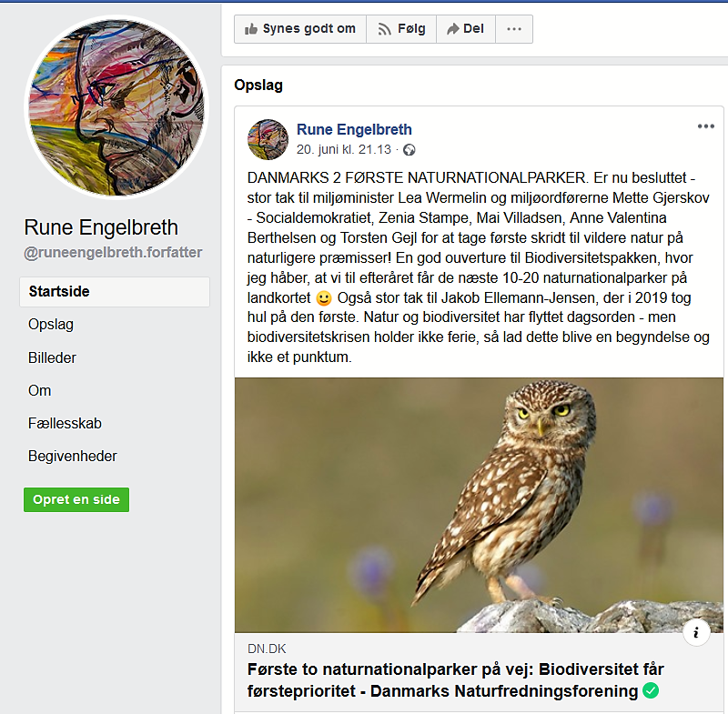Select Fællesskab in the sidebar
Image resolution: width=728 pixels, height=714 pixels.
[x=65, y=423]
